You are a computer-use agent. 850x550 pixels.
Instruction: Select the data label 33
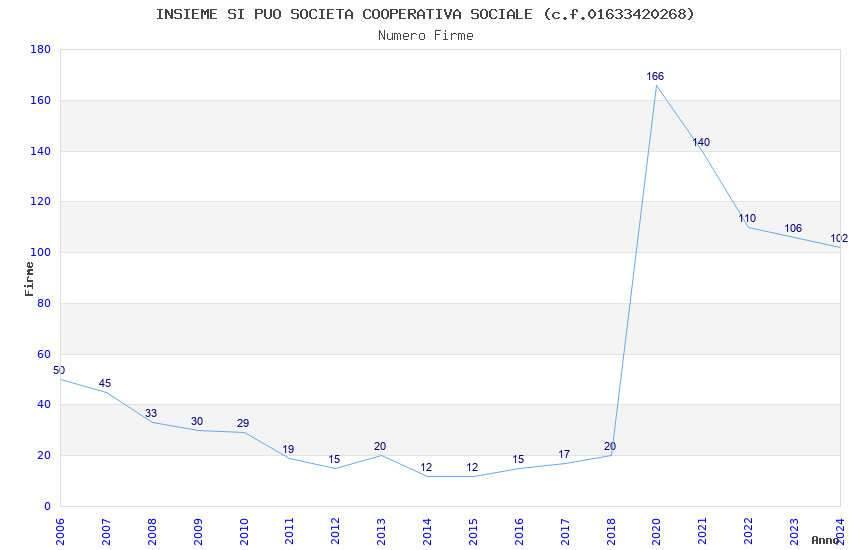pos(151,413)
